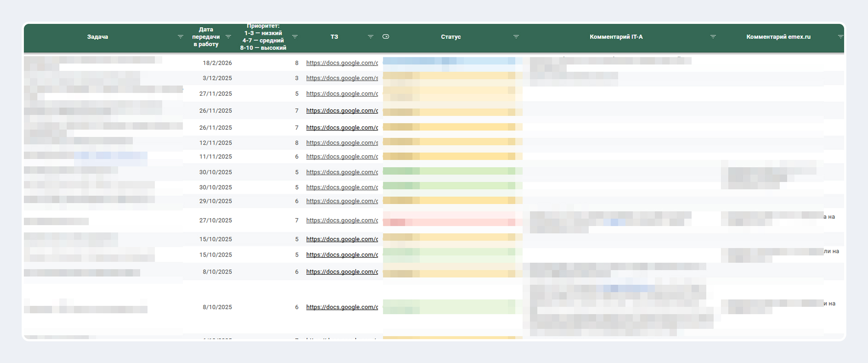Viewport: 868px width, 363px height.
Task: Open red status dropdown for 27/10/2025 row
Action: tap(452, 219)
